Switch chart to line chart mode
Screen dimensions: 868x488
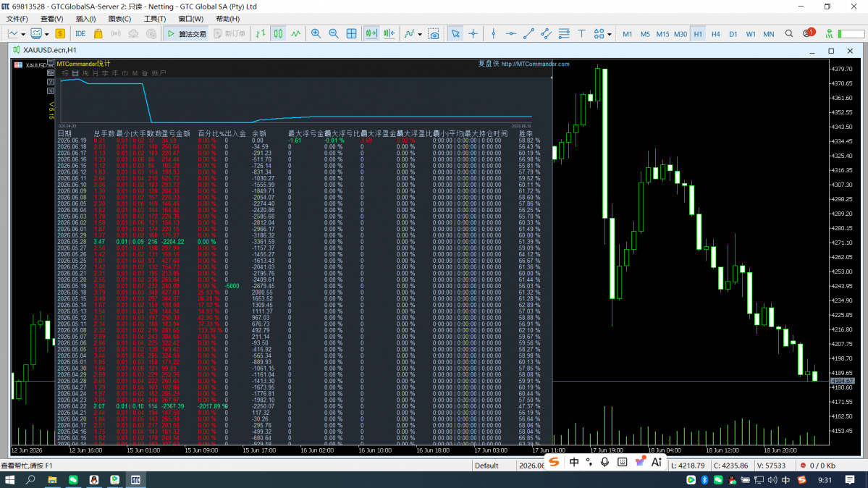pos(295,34)
